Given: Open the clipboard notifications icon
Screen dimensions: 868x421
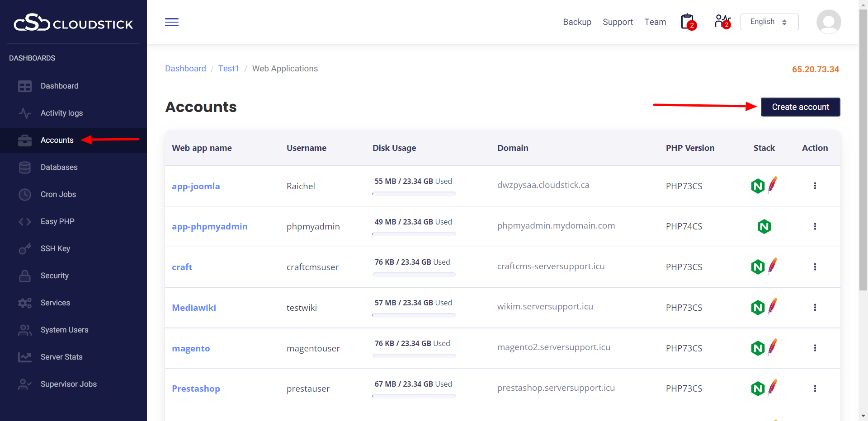Looking at the screenshot, I should point(688,22).
